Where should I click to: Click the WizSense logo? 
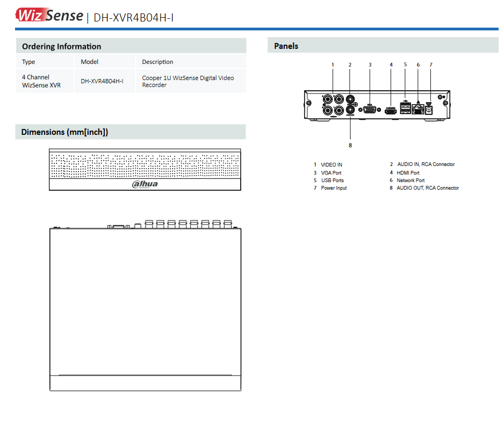49,15
